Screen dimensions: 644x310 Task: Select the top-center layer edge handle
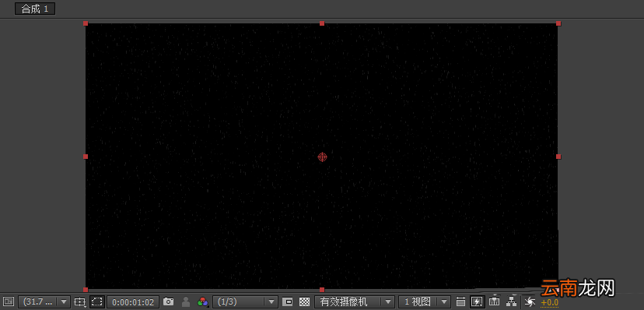(322, 23)
